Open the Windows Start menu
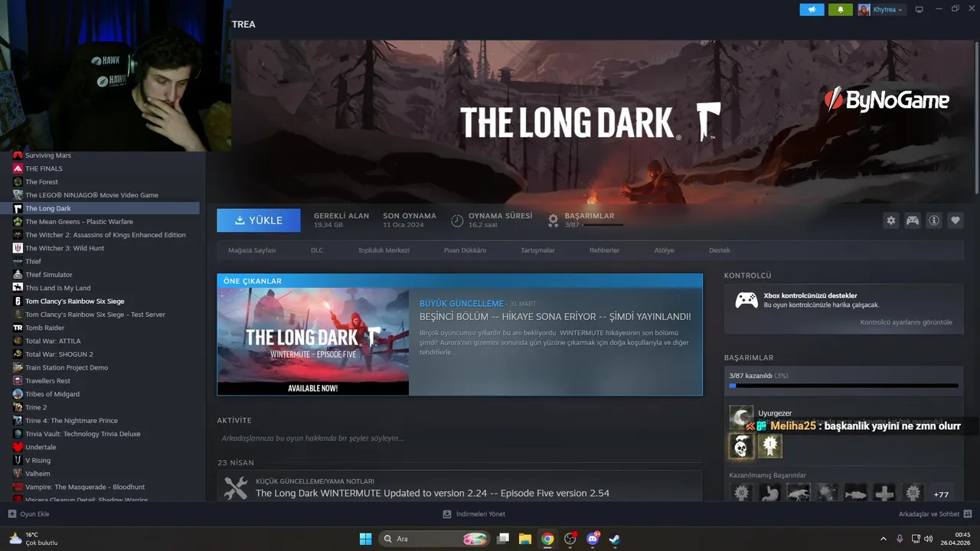980x551 pixels. coord(366,539)
